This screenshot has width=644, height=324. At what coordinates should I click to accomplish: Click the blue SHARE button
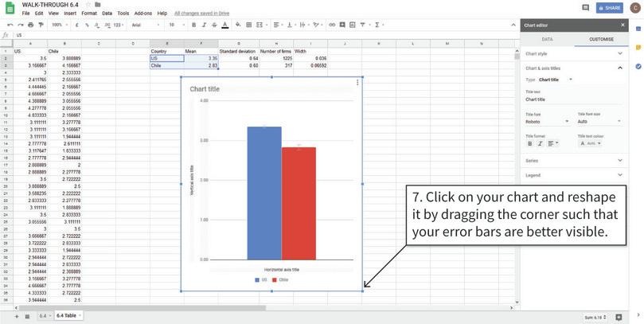(x=610, y=8)
